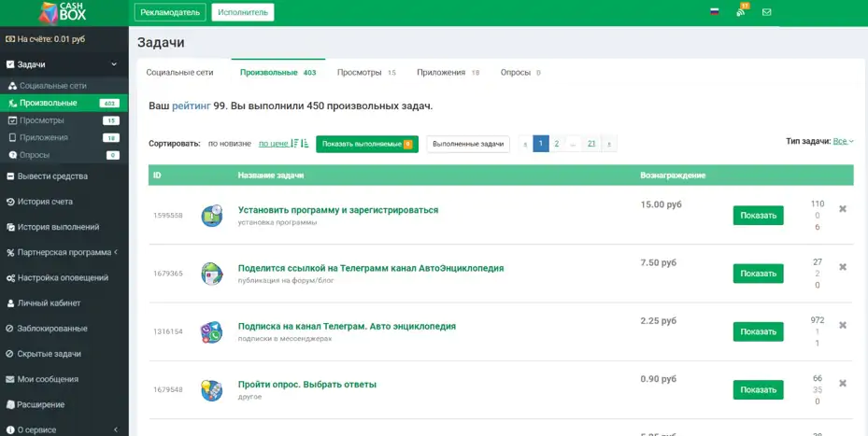Open the Тип задачи Все dropdown
This screenshot has height=436, width=868.
point(843,142)
